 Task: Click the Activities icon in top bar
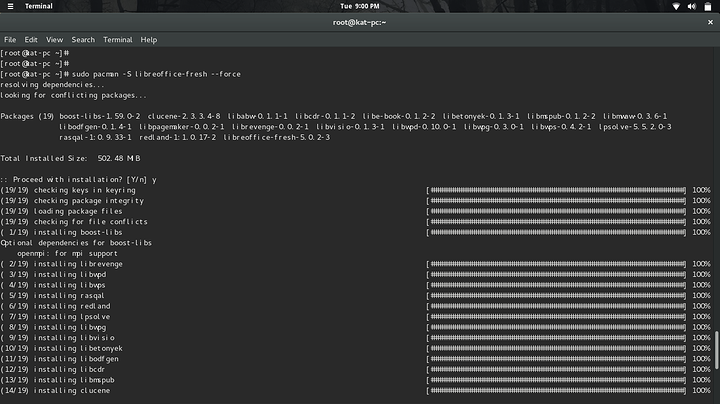click(12, 6)
